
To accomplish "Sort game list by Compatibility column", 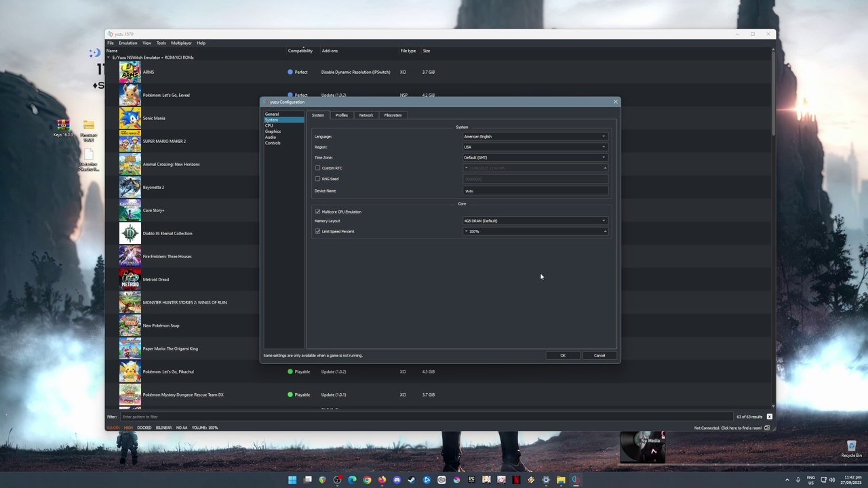I will (300, 51).
